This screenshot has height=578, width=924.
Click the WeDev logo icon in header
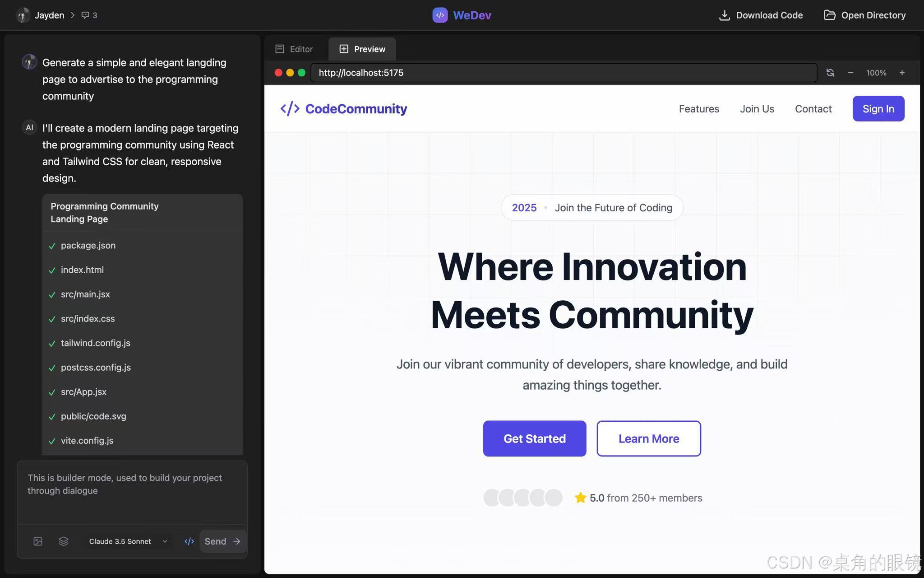click(x=440, y=15)
